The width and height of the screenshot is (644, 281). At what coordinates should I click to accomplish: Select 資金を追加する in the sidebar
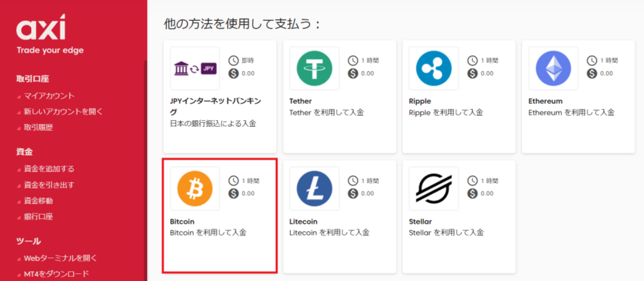(49, 169)
